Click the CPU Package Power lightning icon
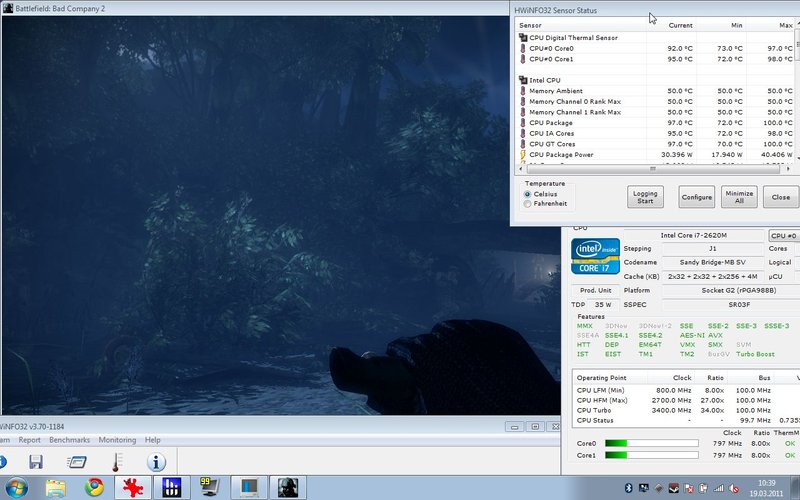The height and width of the screenshot is (500, 800). tap(523, 155)
